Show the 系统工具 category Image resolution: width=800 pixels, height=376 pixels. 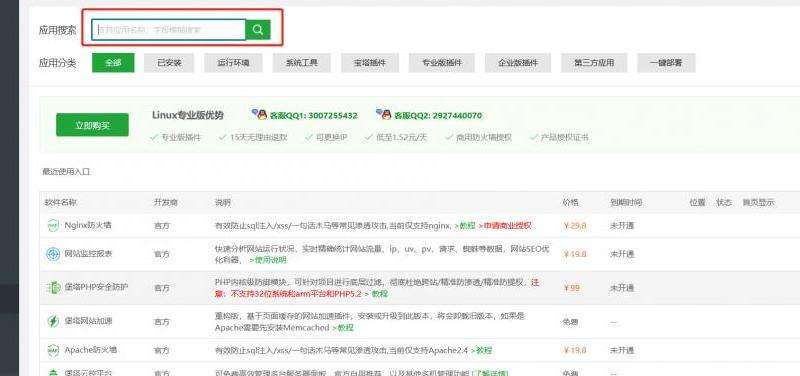tap(302, 63)
